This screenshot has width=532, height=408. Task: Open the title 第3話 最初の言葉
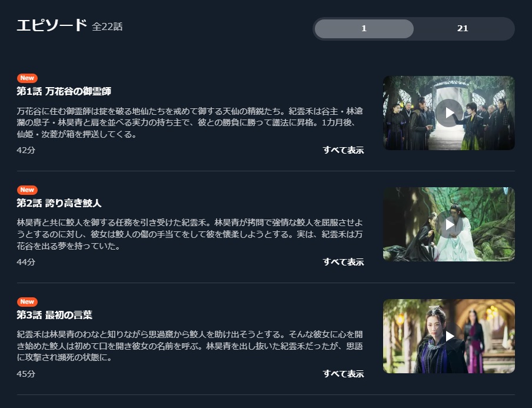click(55, 314)
